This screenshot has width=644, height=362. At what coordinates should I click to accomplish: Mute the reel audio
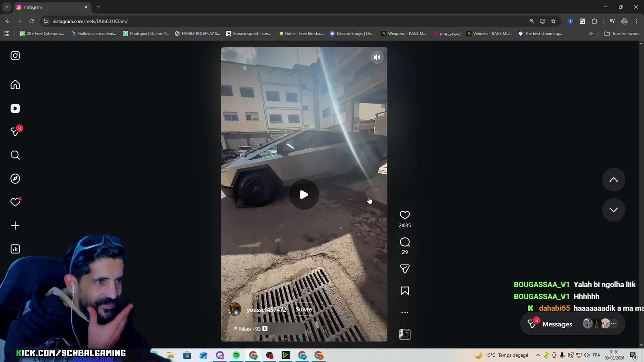pyautogui.click(x=377, y=57)
